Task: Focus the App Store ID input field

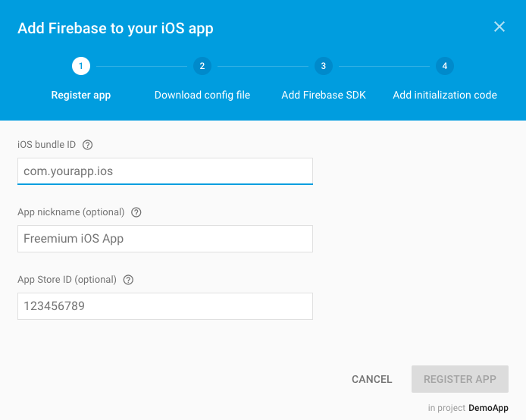Action: (x=164, y=306)
